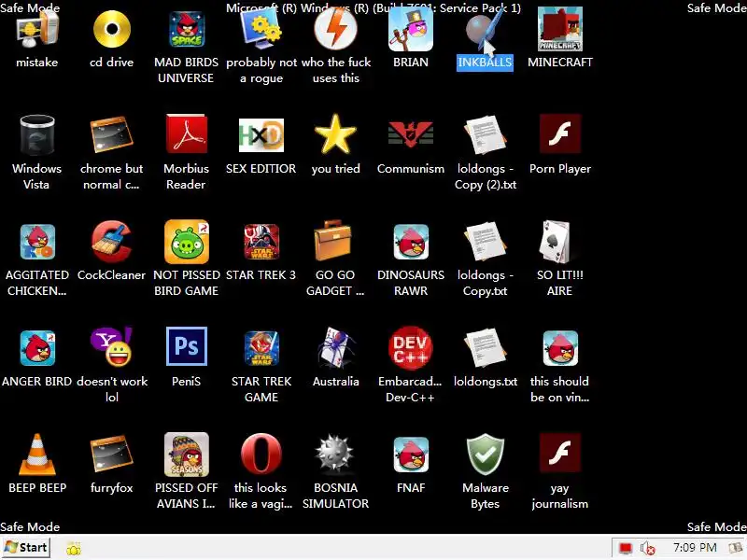747x560 pixels.
Task: Select 'this should be on vin...' icon
Action: click(x=560, y=348)
